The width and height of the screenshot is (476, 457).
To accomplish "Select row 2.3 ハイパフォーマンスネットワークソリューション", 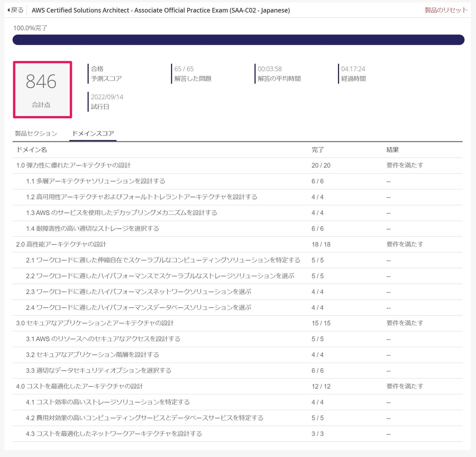I will [x=238, y=292].
